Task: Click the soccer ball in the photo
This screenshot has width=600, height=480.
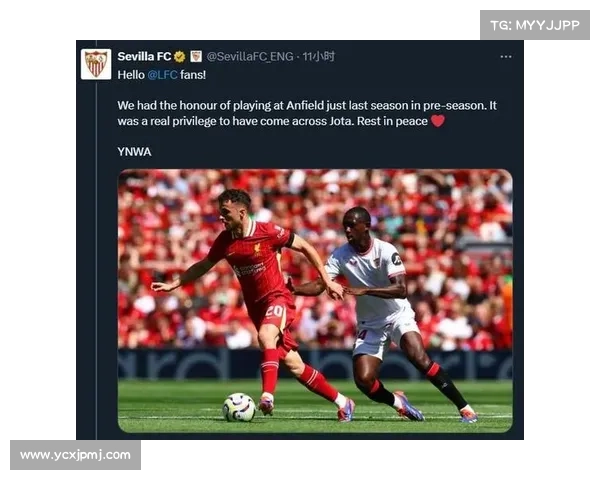Action: coord(239,407)
